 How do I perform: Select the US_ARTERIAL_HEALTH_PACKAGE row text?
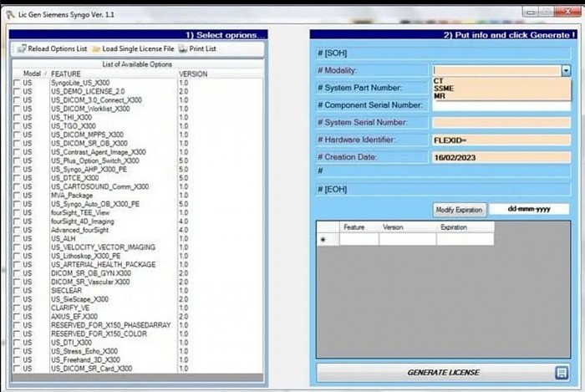point(103,264)
